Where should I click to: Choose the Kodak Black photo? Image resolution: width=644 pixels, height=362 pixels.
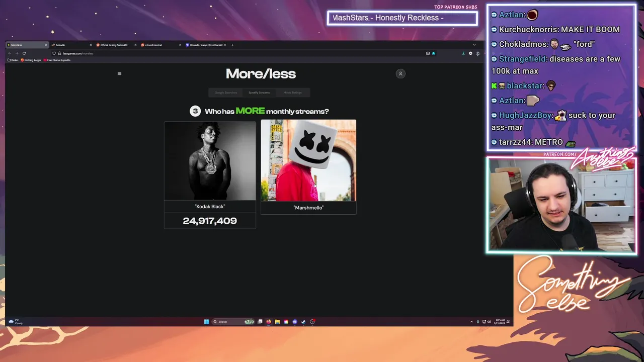pyautogui.click(x=210, y=161)
